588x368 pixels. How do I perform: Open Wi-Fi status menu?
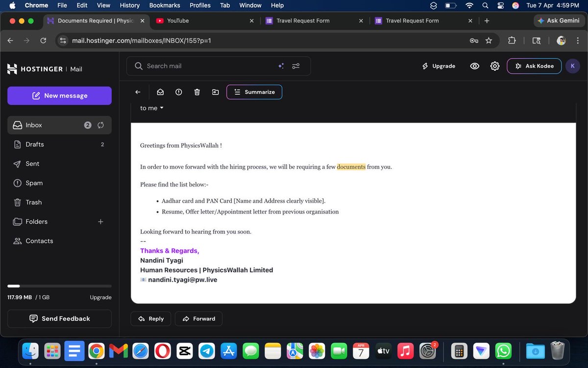[x=469, y=5]
